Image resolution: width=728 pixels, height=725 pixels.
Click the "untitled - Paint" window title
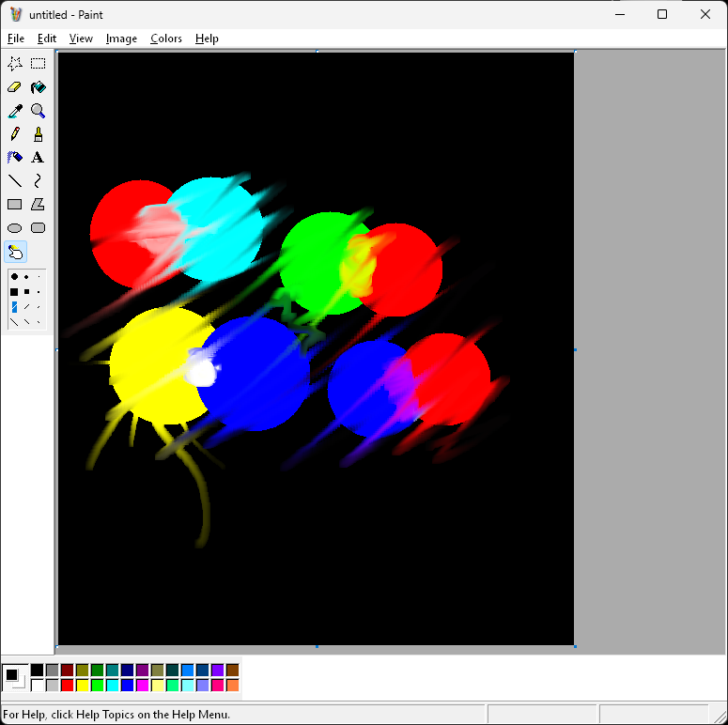(66, 15)
